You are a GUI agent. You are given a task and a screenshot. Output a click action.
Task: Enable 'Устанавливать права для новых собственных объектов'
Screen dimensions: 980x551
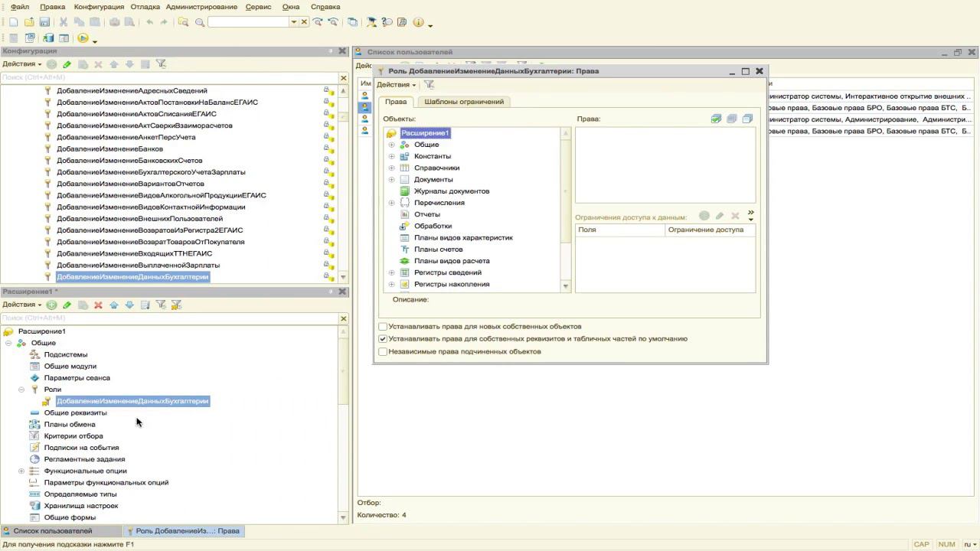(383, 327)
